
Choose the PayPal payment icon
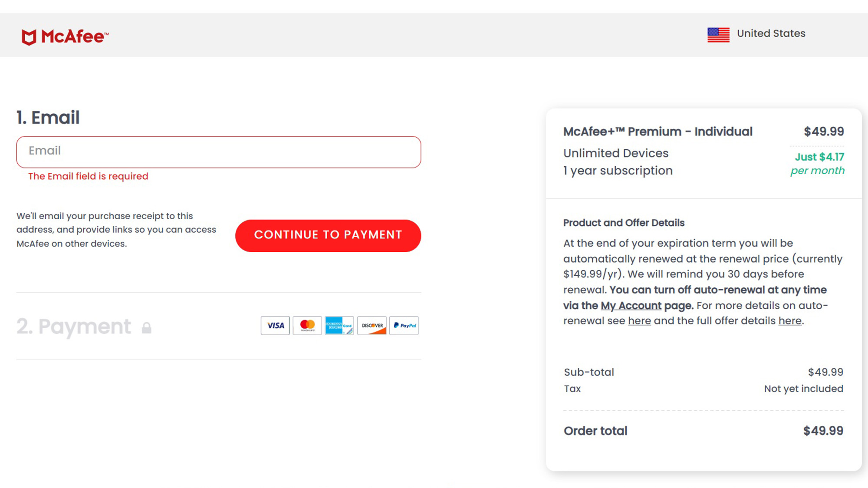tap(404, 326)
